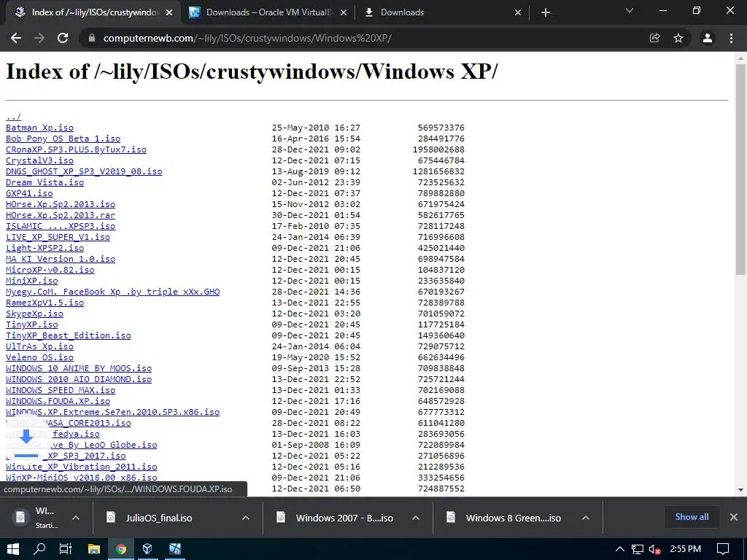Download Bob_Pony_OS_Beta_1.iso
Image resolution: width=747 pixels, height=560 pixels.
[63, 139]
